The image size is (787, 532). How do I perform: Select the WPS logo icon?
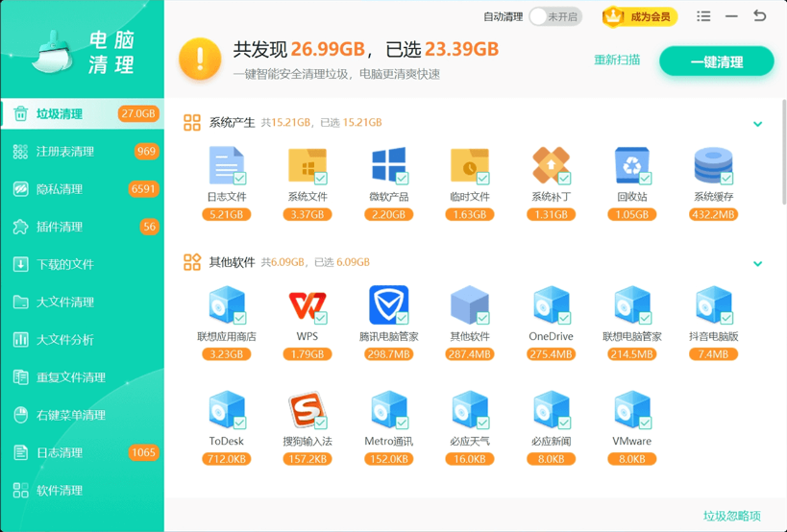click(307, 306)
